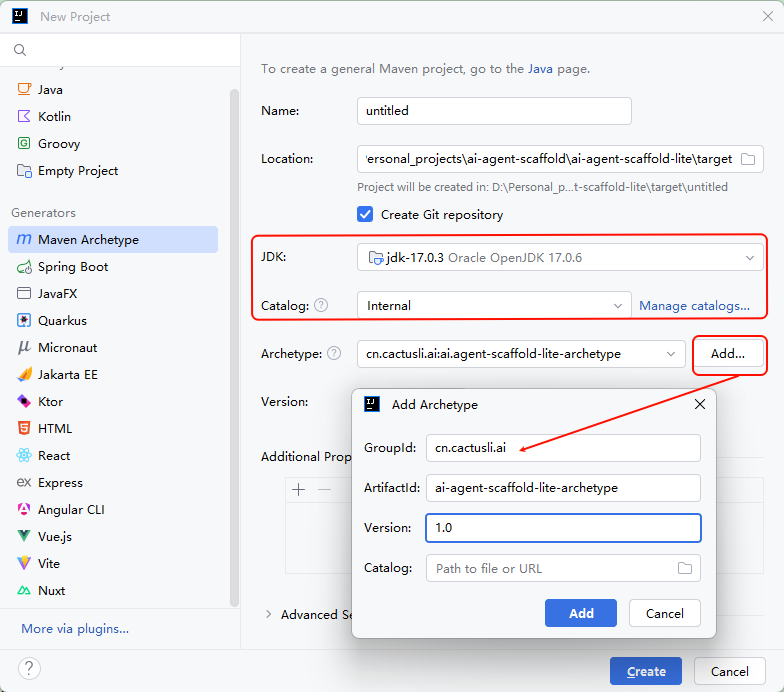Viewport: 784px width, 692px height.
Task: Show the Catalog help tooltip icon
Action: (x=321, y=305)
